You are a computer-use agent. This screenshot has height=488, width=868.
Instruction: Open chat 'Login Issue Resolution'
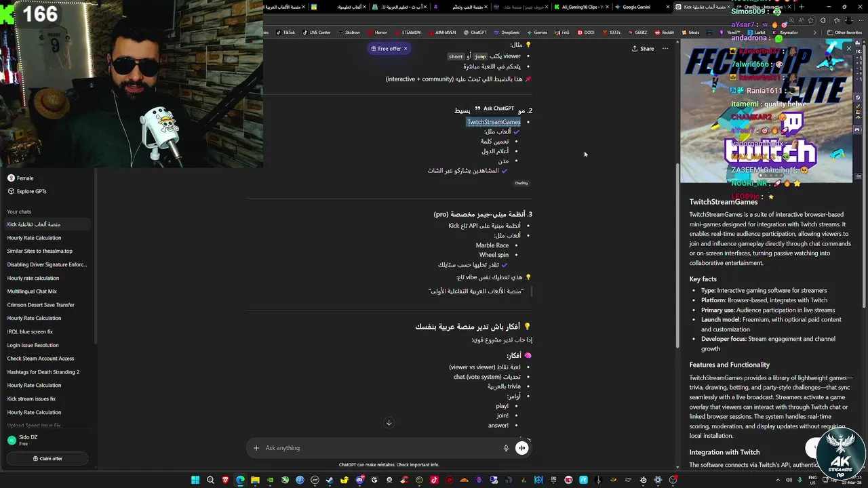point(33,345)
